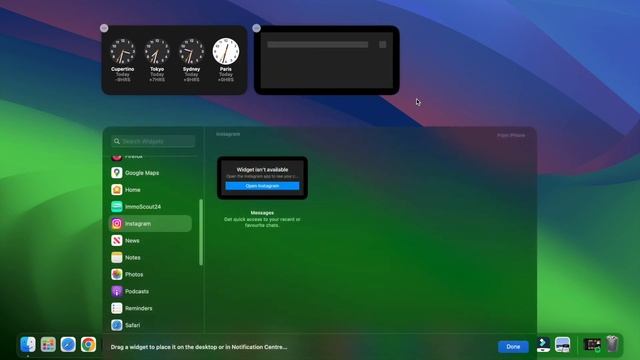Focus the Search Widgets field

[153, 141]
